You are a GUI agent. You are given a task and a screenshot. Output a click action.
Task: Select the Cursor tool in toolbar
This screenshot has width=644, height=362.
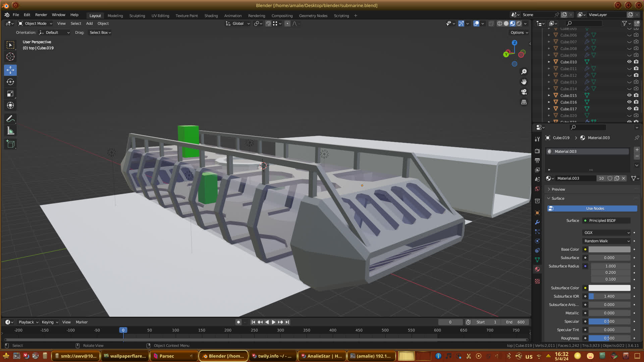(10, 57)
